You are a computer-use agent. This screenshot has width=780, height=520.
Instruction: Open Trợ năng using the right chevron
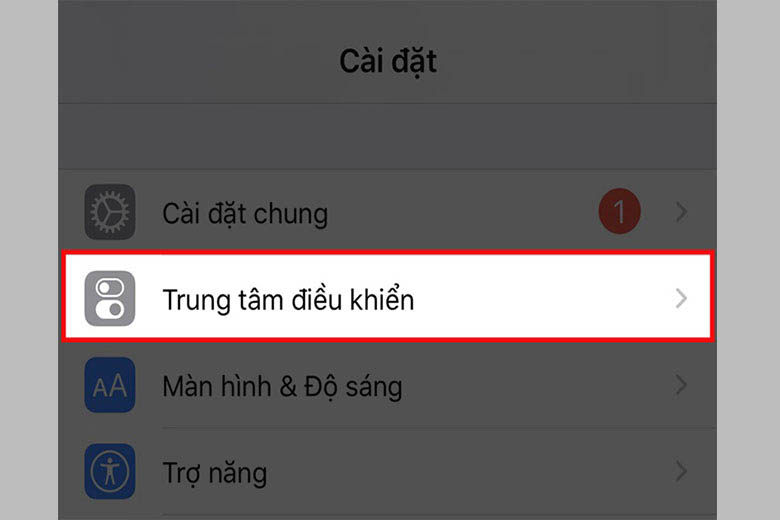[x=682, y=471]
